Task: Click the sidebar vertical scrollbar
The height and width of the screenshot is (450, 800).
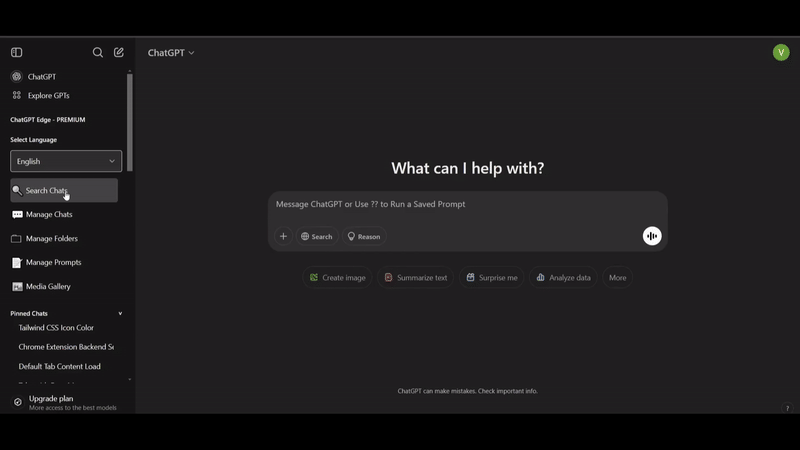Action: (x=130, y=122)
